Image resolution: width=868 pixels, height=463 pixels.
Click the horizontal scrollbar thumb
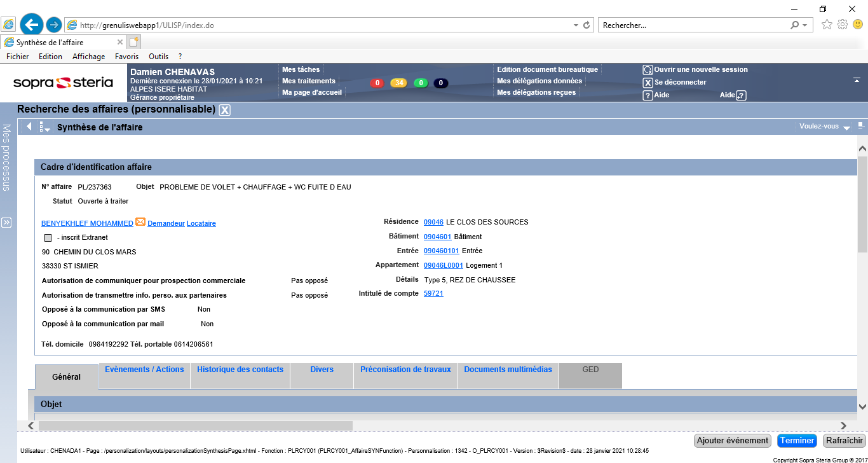pyautogui.click(x=195, y=425)
